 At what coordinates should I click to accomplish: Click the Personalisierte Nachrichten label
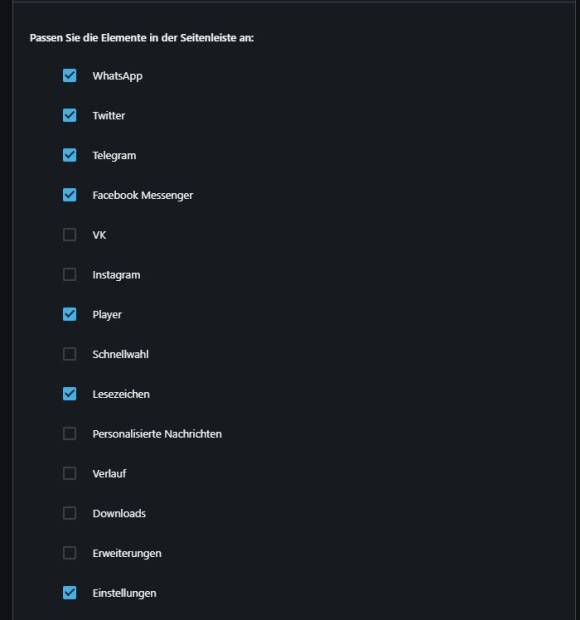pyautogui.click(x=157, y=434)
